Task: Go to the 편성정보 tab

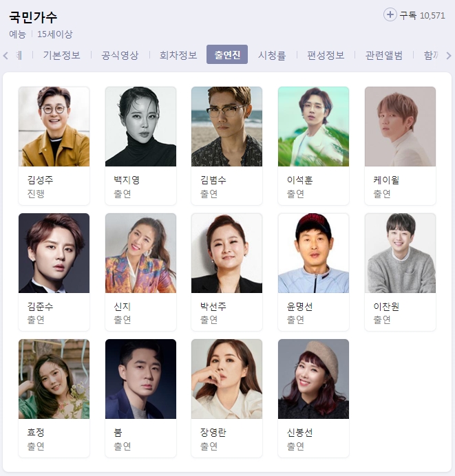Action: [x=326, y=55]
